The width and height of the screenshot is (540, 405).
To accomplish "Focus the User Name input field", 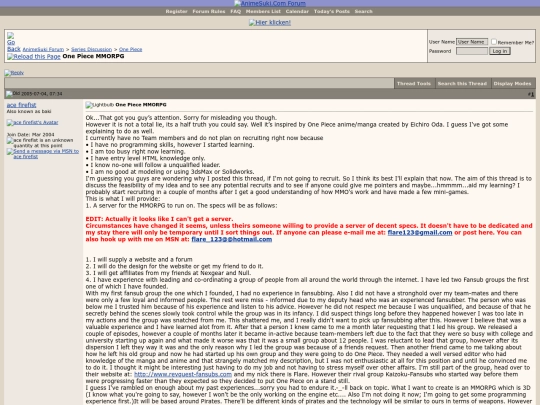I will (472, 42).
